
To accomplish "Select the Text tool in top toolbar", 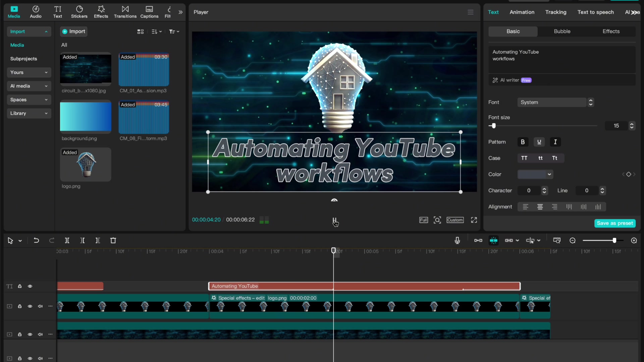I will tap(58, 12).
